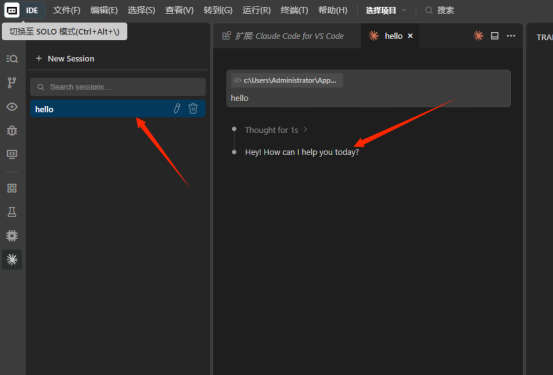Screen dimensions: 553x375
Task: Open the debug bug icon panel
Action: point(12,130)
